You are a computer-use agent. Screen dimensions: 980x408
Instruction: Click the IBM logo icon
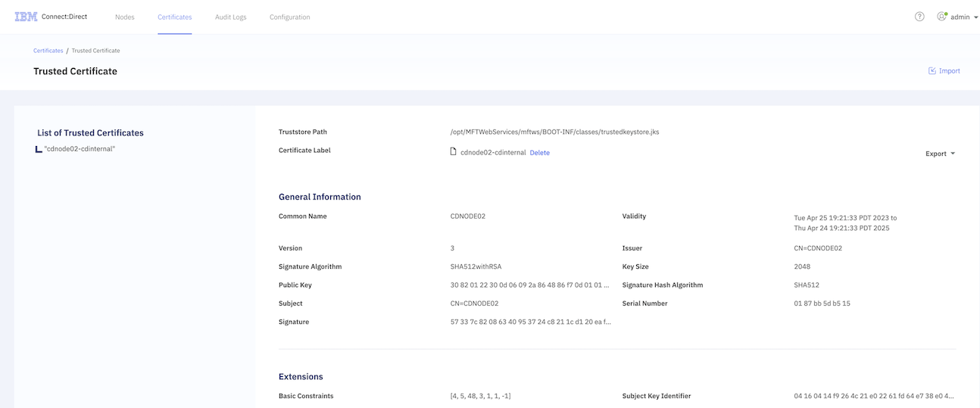(26, 17)
